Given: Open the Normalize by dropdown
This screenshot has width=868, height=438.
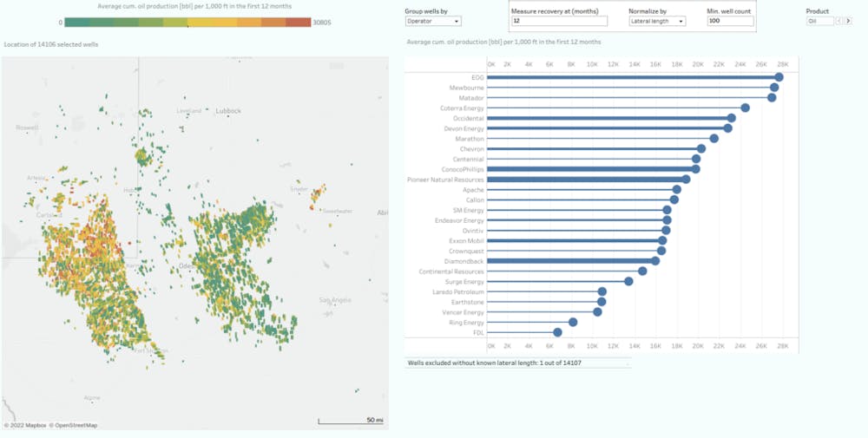Looking at the screenshot, I should [657, 21].
